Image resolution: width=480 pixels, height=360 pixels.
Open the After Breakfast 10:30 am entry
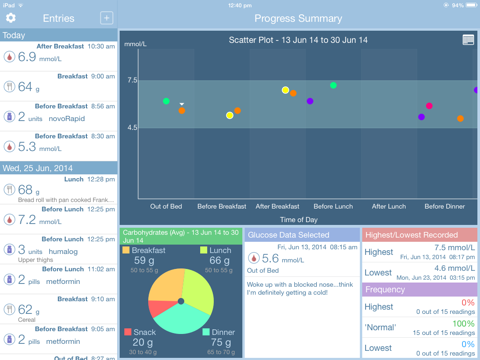59,56
